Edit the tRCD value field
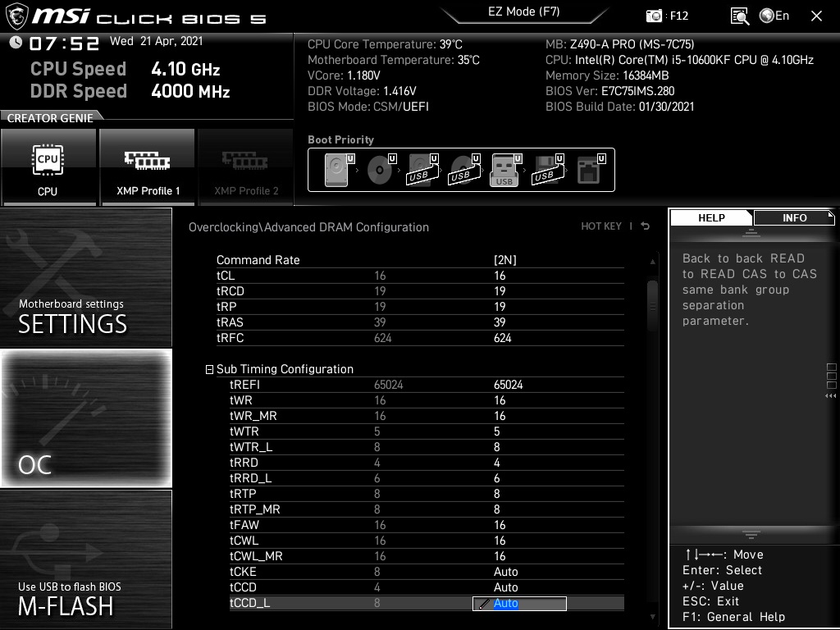 click(x=500, y=291)
